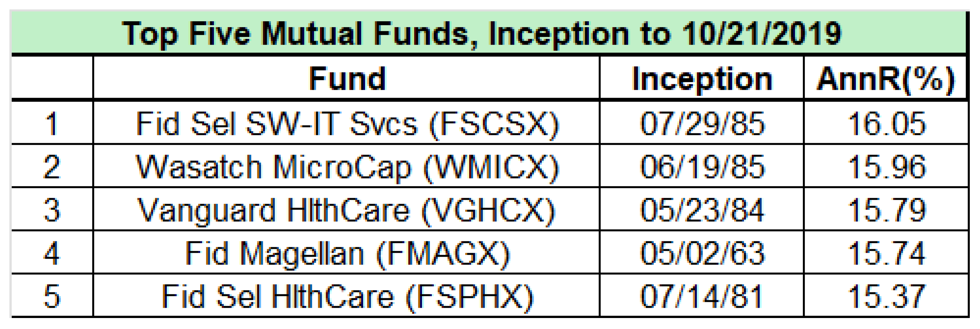
Task: Click the 15.96 annual return value
Action: coord(887,167)
